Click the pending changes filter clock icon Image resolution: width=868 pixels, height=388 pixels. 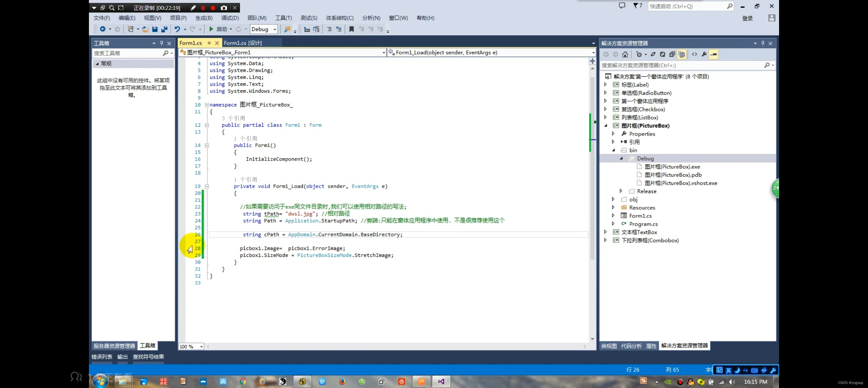(x=638, y=54)
